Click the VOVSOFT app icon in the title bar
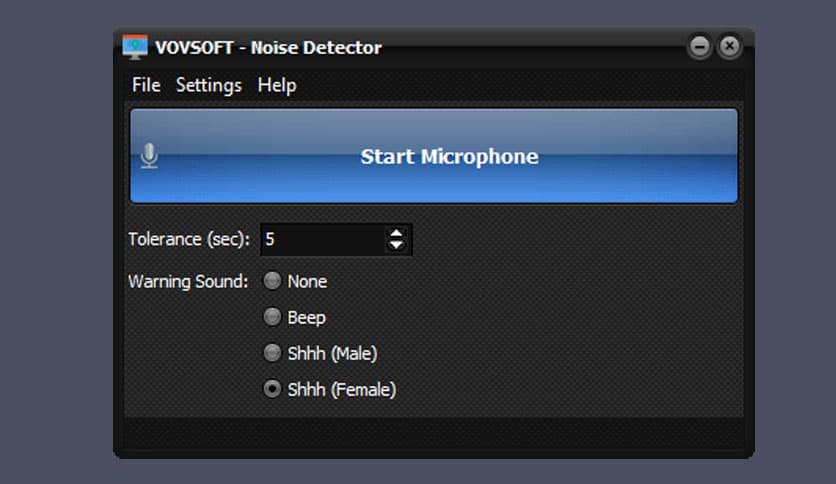The height and width of the screenshot is (484, 836). point(134,47)
